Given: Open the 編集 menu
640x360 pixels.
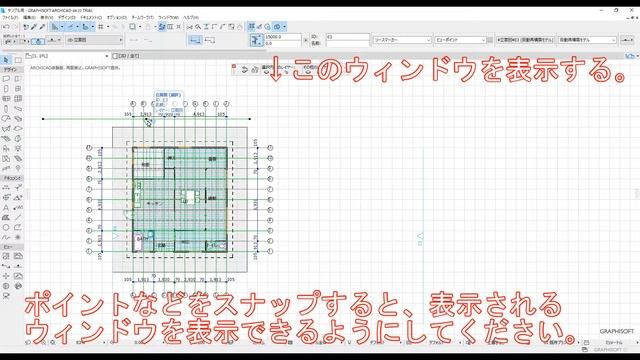Looking at the screenshot, I should (x=29, y=18).
